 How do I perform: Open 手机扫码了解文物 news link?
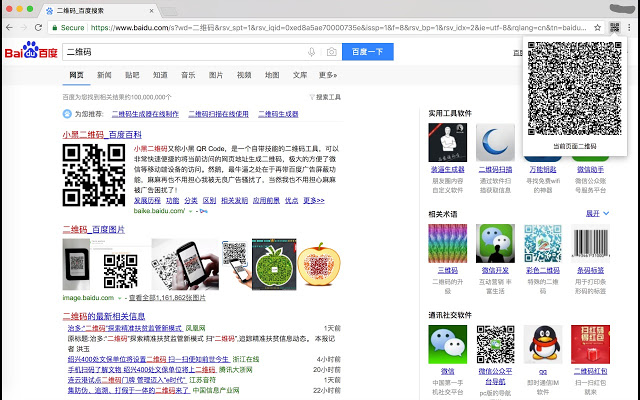[142, 370]
